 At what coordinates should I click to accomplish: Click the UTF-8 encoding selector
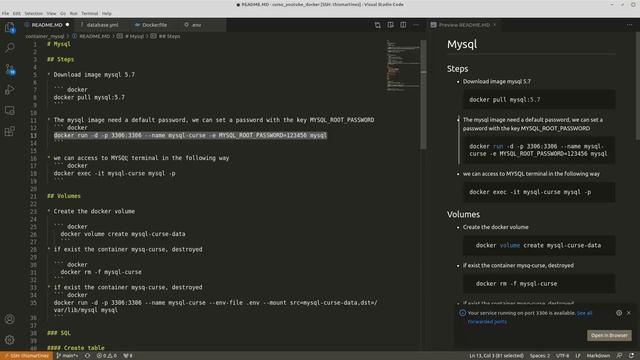562,356
